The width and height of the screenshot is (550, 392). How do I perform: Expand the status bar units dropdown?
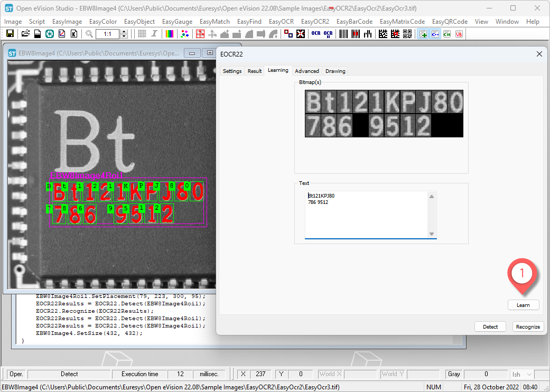pos(522,374)
